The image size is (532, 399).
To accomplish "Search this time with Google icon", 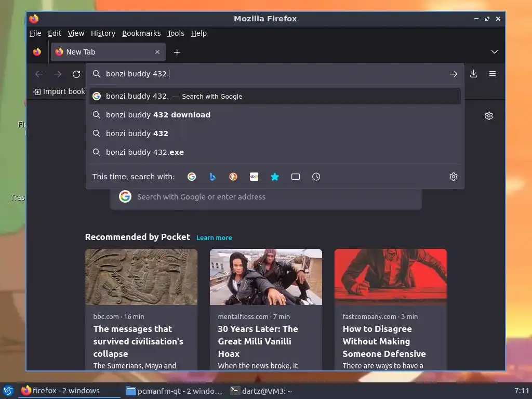I will [192, 177].
